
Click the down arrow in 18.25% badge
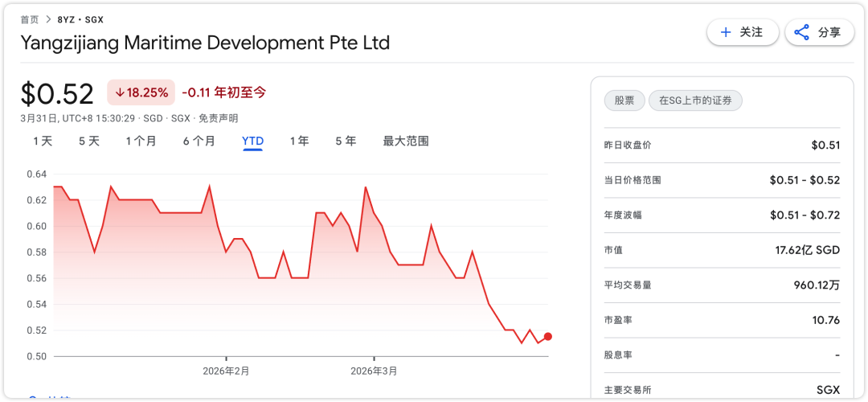120,92
